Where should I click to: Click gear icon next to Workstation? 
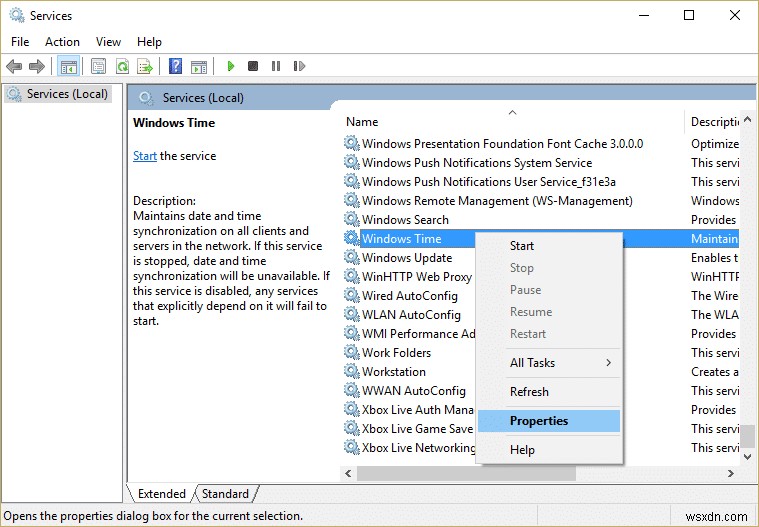coord(352,371)
